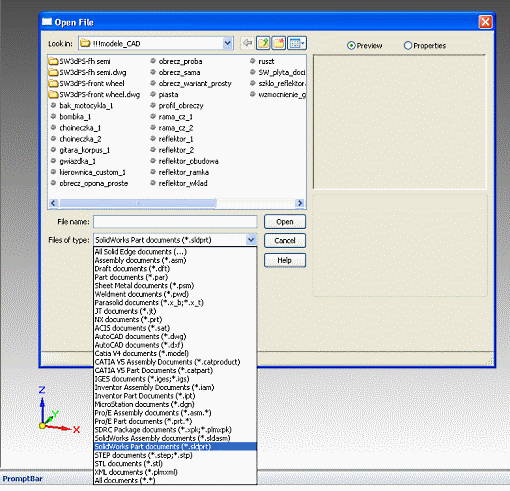This screenshot has width=510, height=491.
Task: Choose STL documents (*.stl) type
Action: click(x=175, y=464)
